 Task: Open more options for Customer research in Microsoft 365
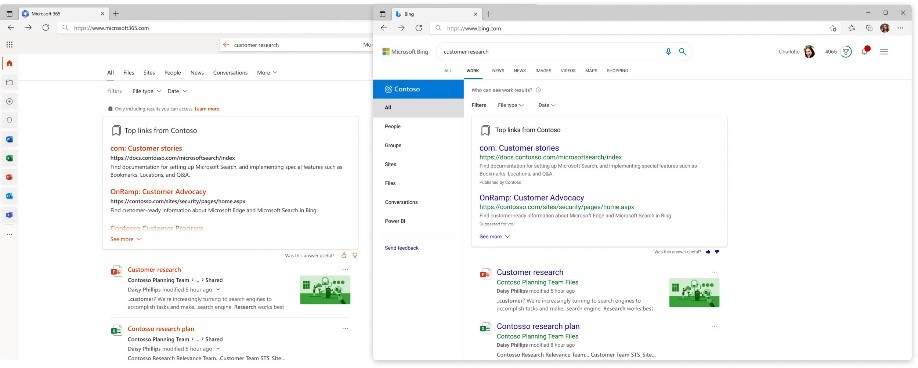[345, 270]
